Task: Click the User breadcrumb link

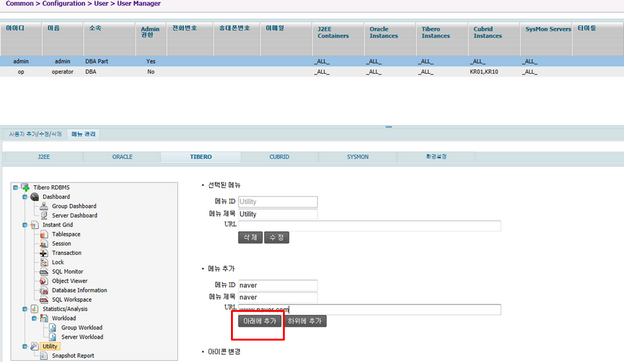Action: (x=101, y=4)
